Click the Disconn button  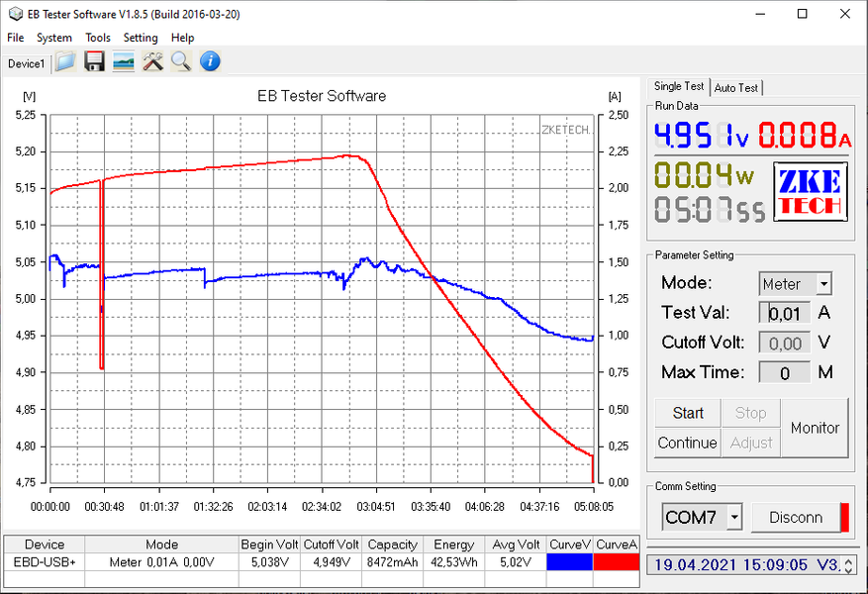[x=795, y=517]
